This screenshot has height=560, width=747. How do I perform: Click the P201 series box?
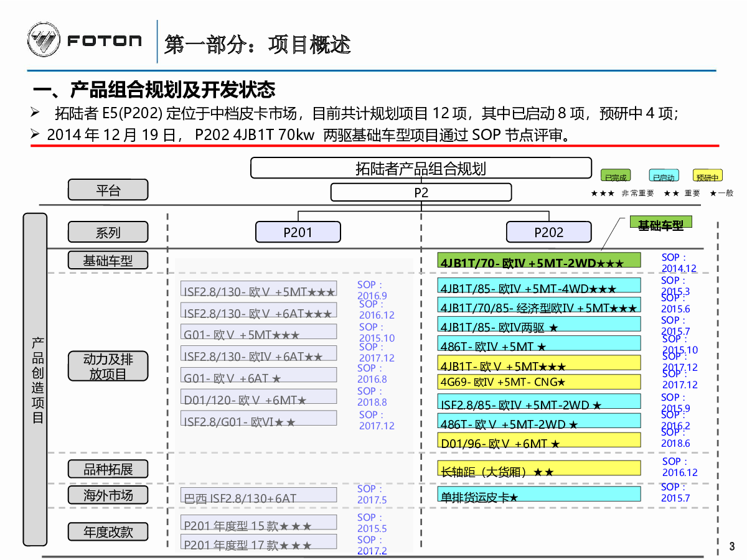pyautogui.click(x=298, y=232)
